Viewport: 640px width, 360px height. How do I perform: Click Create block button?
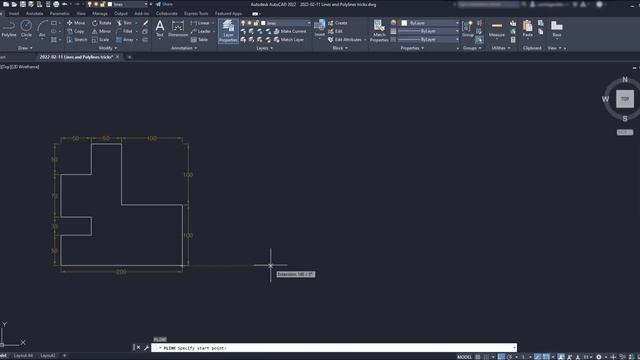click(338, 23)
